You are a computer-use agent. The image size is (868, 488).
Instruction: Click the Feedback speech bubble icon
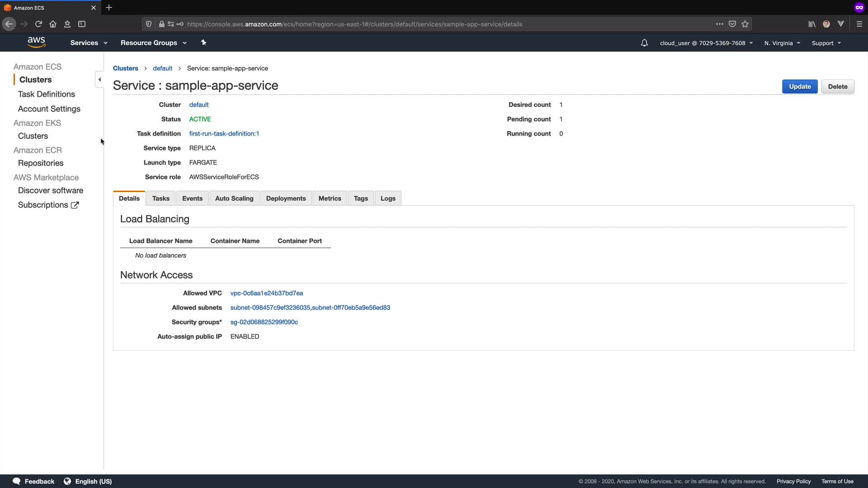point(17,481)
